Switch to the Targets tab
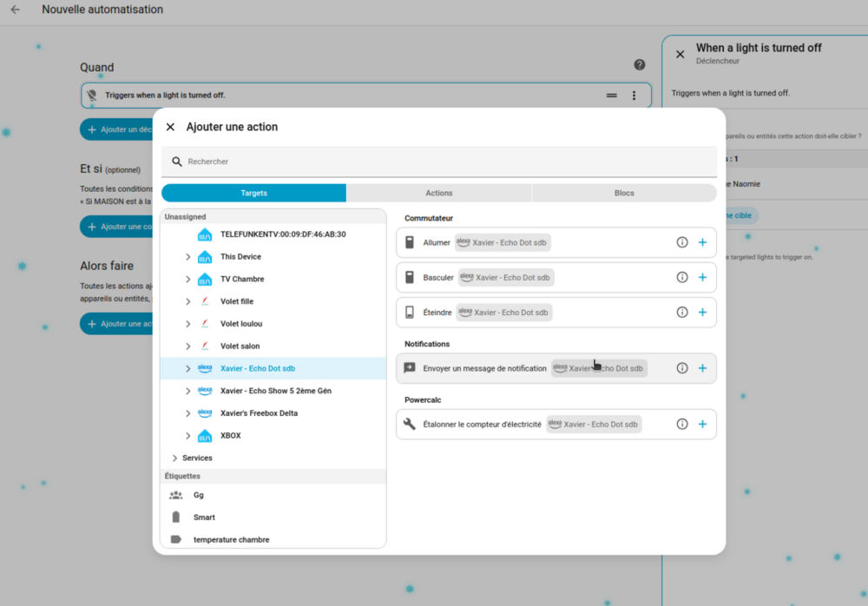The height and width of the screenshot is (606, 868). coord(254,193)
